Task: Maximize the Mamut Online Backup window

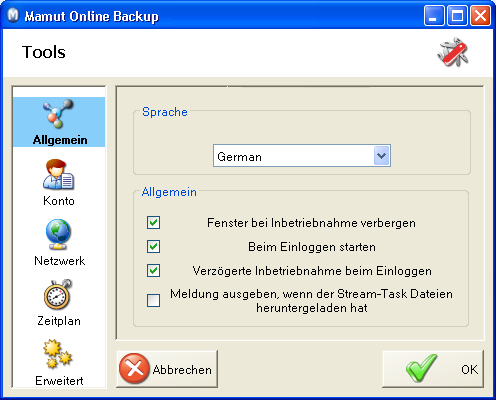Action: [x=457, y=16]
